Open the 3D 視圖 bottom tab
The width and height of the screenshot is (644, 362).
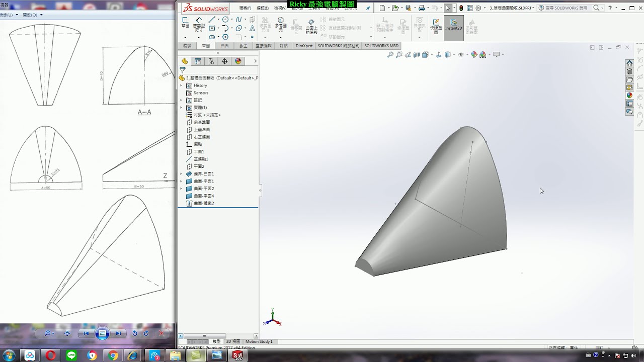[x=233, y=341]
